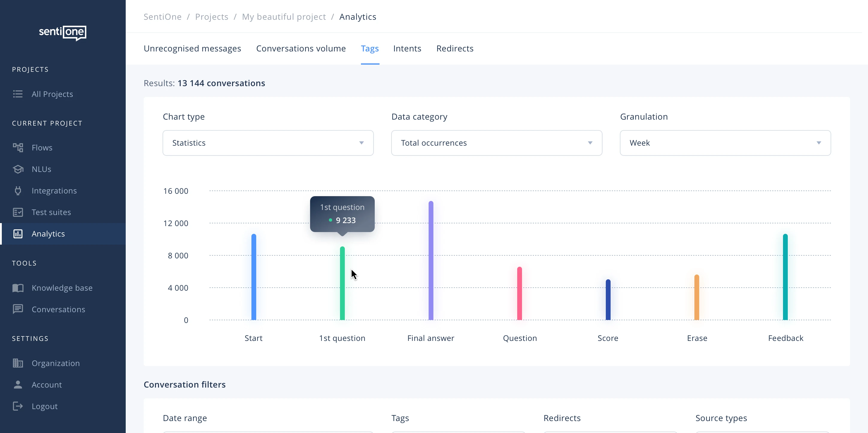This screenshot has height=433, width=868.
Task: Open My beautiful project breadcrumb link
Action: click(284, 17)
